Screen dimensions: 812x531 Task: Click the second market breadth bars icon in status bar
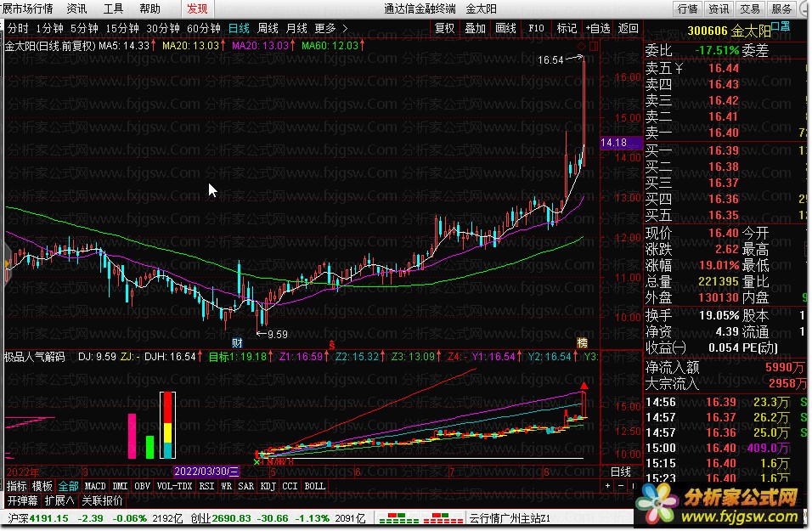443,518
